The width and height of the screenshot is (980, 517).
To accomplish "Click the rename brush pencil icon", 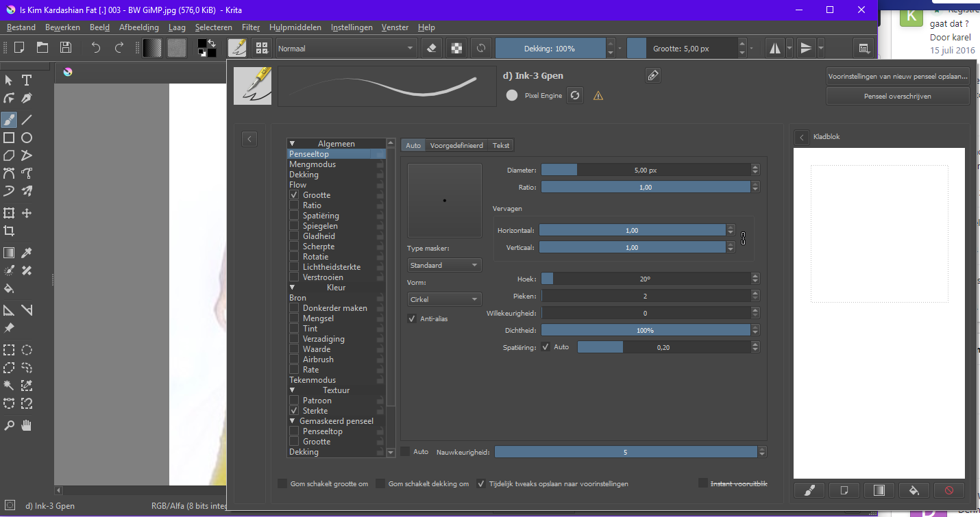I will coord(653,76).
